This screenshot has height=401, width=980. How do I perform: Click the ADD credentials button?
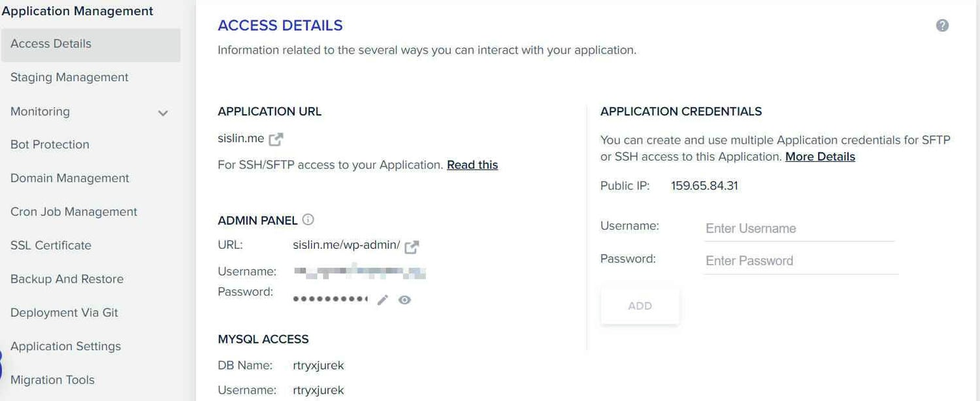tap(640, 306)
